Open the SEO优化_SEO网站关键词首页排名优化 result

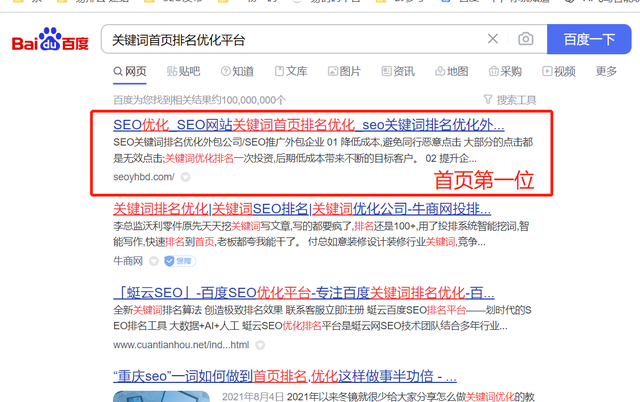(x=309, y=125)
